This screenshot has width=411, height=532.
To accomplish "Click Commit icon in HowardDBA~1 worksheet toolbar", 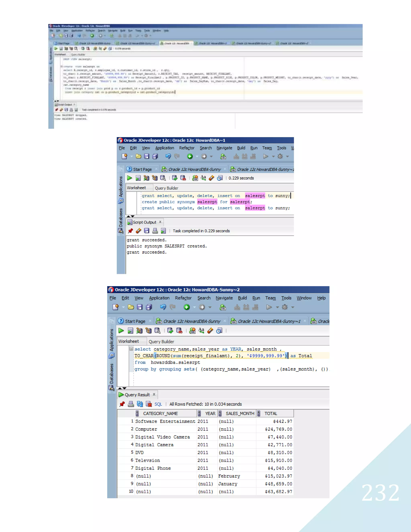I will 175,178.
